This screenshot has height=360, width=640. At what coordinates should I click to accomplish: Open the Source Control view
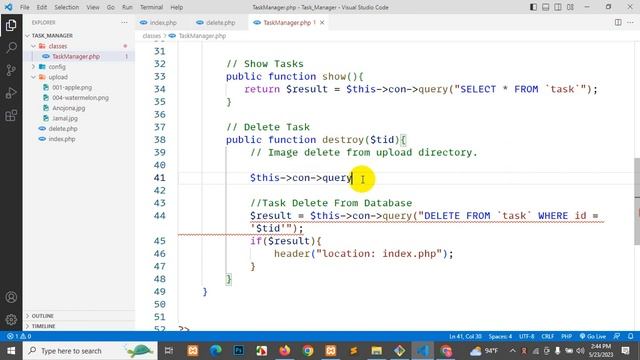click(x=11, y=70)
